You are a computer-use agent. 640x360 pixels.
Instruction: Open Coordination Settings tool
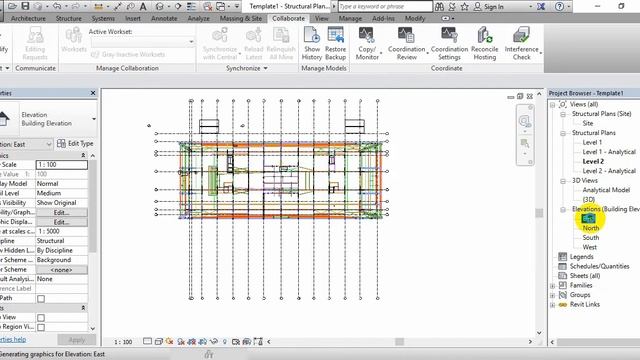click(449, 43)
